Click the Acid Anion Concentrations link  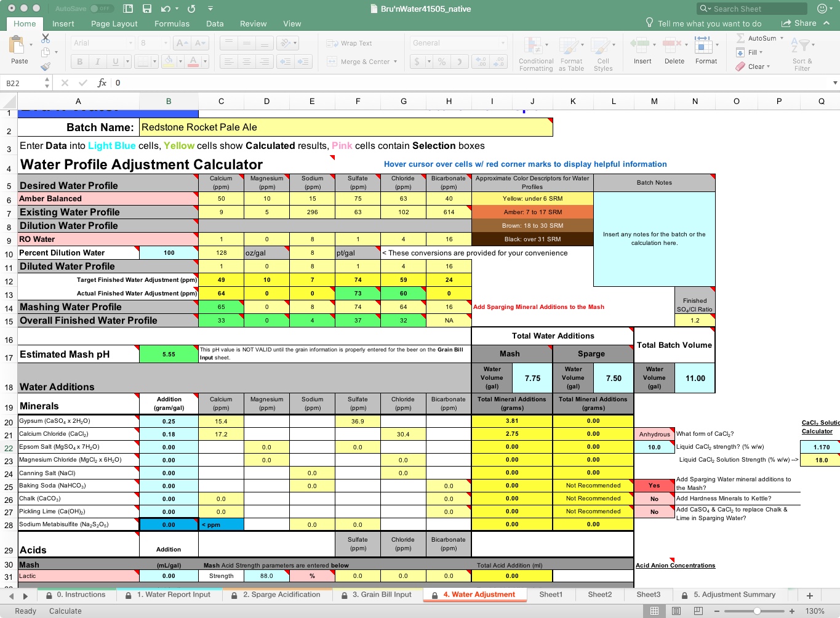(x=676, y=565)
